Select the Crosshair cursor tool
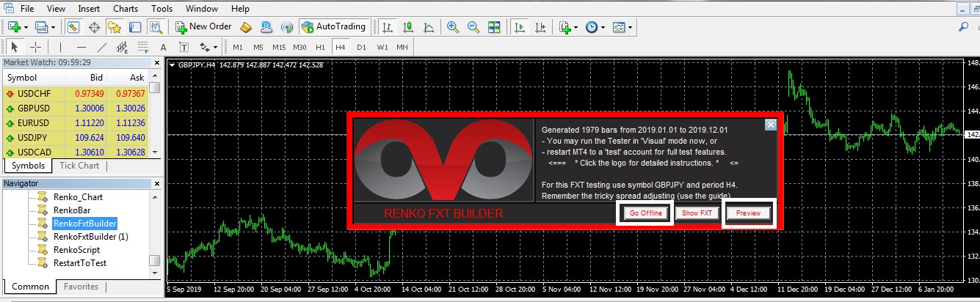Viewport: 980px width, 302px height. (35, 47)
